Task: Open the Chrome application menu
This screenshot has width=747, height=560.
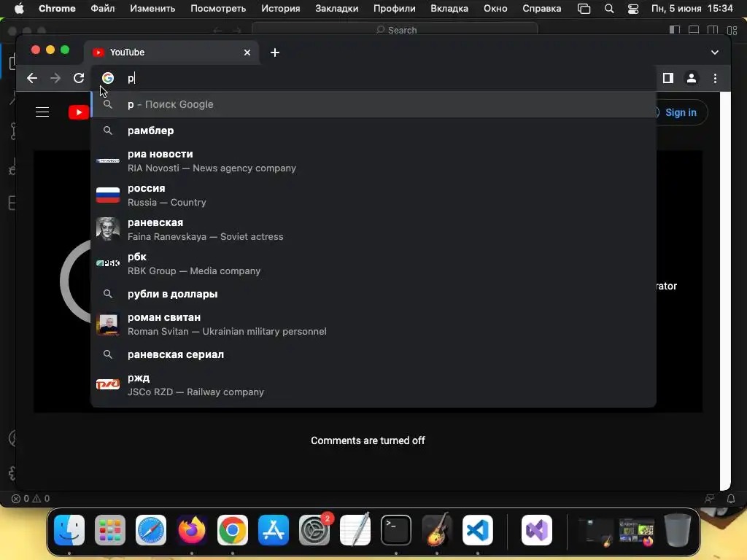Action: pyautogui.click(x=57, y=9)
